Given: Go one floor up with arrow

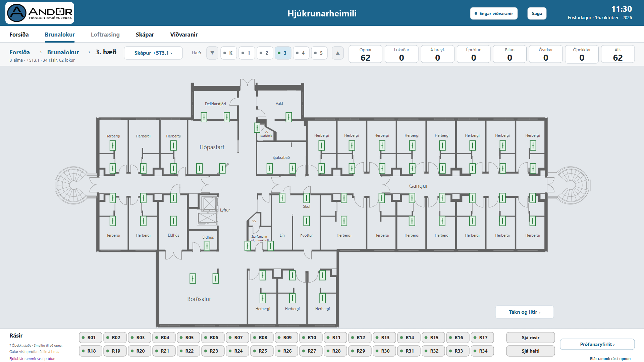Looking at the screenshot, I should pyautogui.click(x=338, y=53).
